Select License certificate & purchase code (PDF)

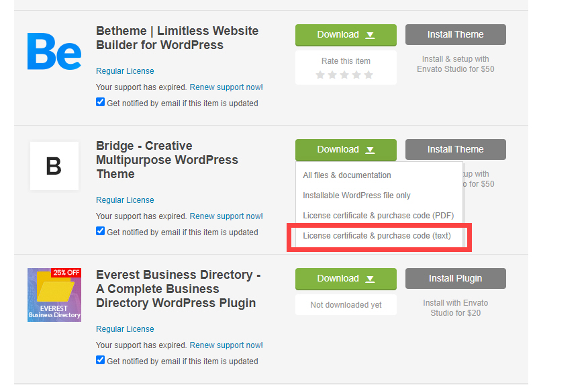click(379, 216)
